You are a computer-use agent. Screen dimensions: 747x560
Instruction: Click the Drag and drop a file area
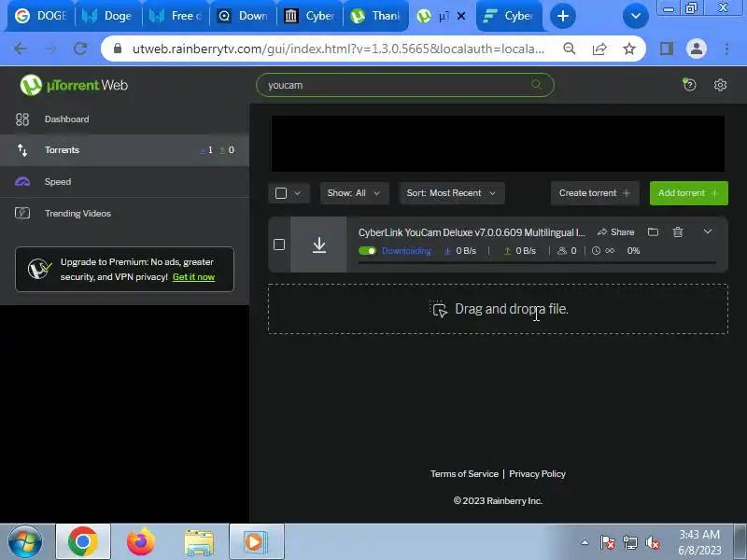tap(498, 309)
